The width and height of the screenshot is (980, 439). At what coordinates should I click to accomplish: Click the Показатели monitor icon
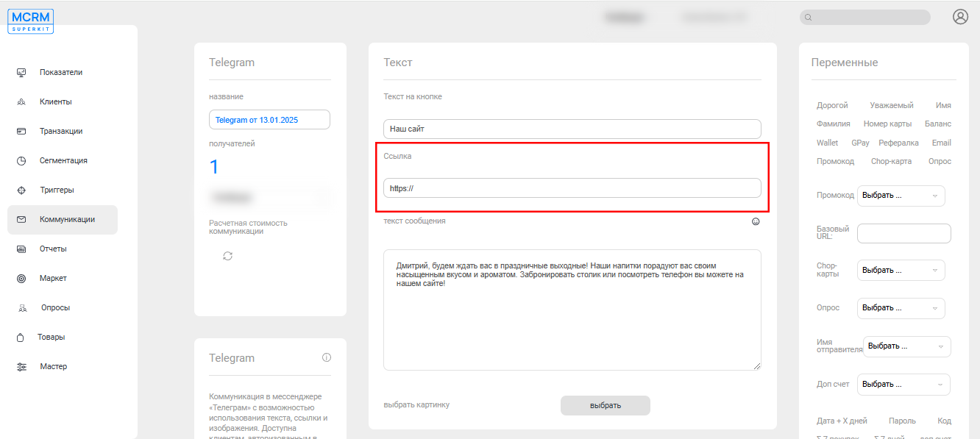pos(21,72)
